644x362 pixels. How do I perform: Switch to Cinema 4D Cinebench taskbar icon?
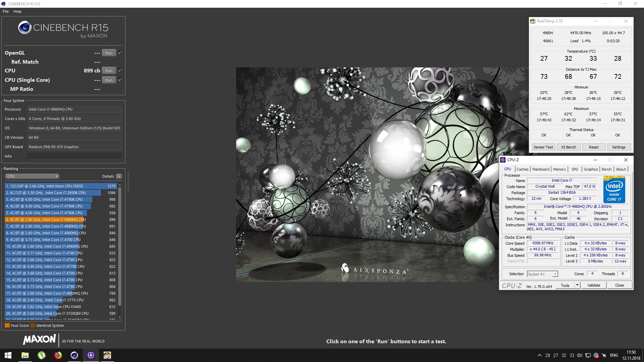74,355
